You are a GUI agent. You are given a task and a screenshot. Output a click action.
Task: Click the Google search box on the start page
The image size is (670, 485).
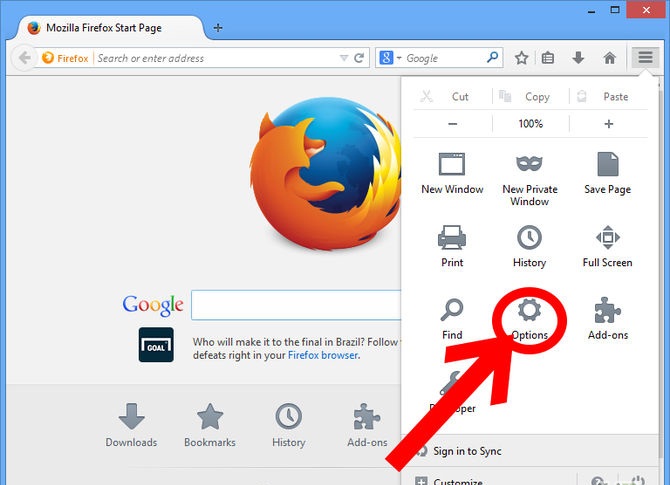[296, 305]
